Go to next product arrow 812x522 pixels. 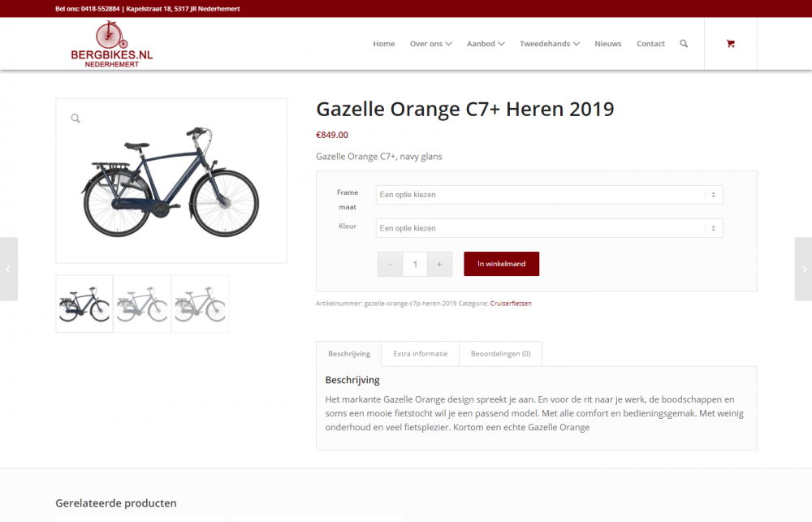804,270
